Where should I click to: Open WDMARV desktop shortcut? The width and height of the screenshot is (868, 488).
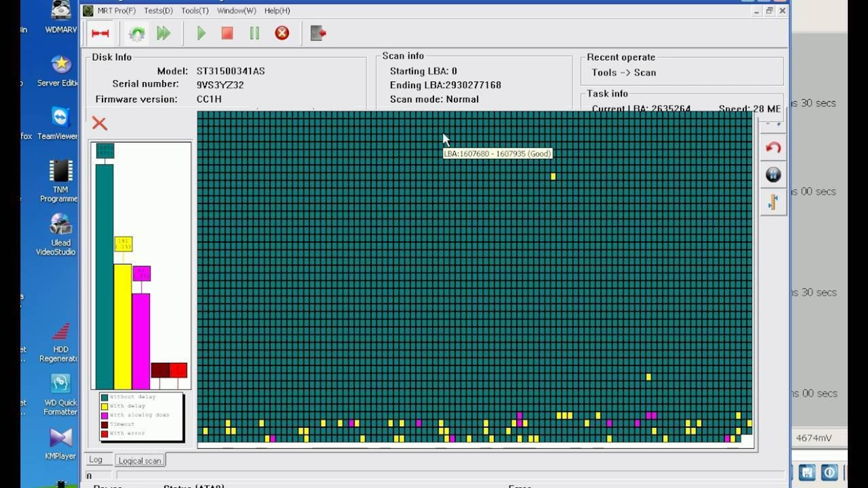click(x=61, y=17)
